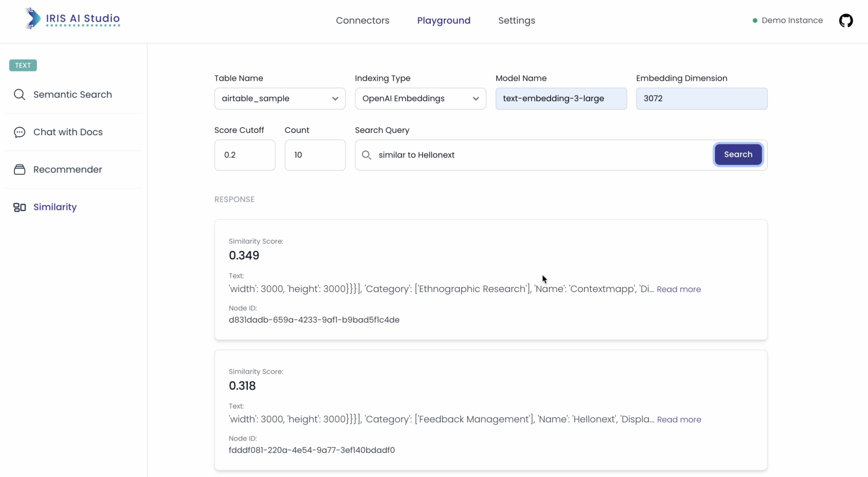Expand Read more for Contextmapp result

pos(679,289)
